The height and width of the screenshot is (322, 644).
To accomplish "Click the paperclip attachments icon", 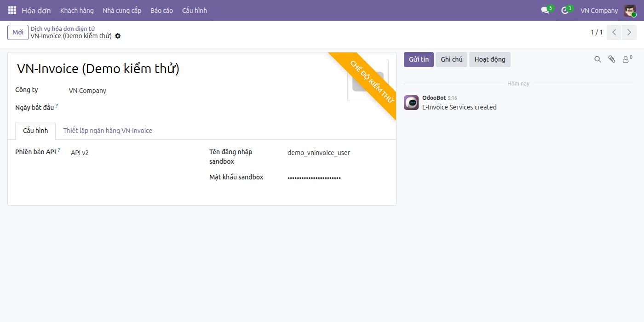I will 611,59.
